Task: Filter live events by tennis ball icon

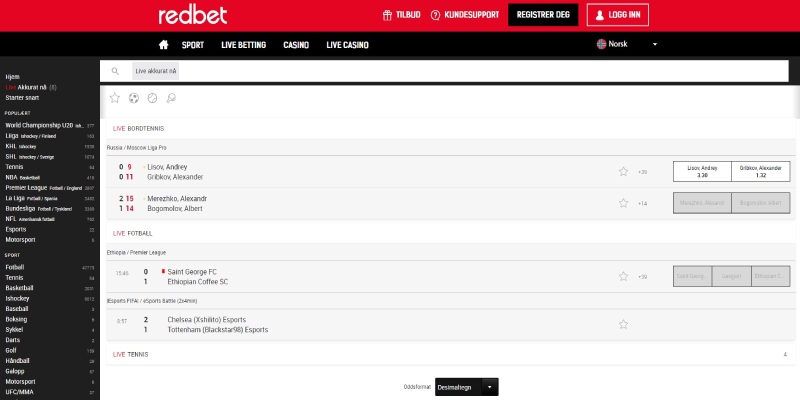Action: click(x=152, y=98)
